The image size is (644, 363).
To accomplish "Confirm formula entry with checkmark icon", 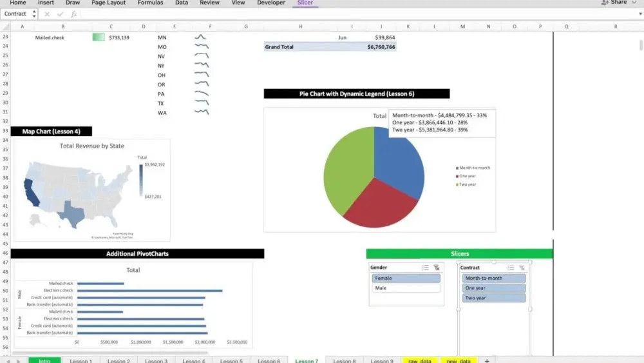I will (61, 14).
